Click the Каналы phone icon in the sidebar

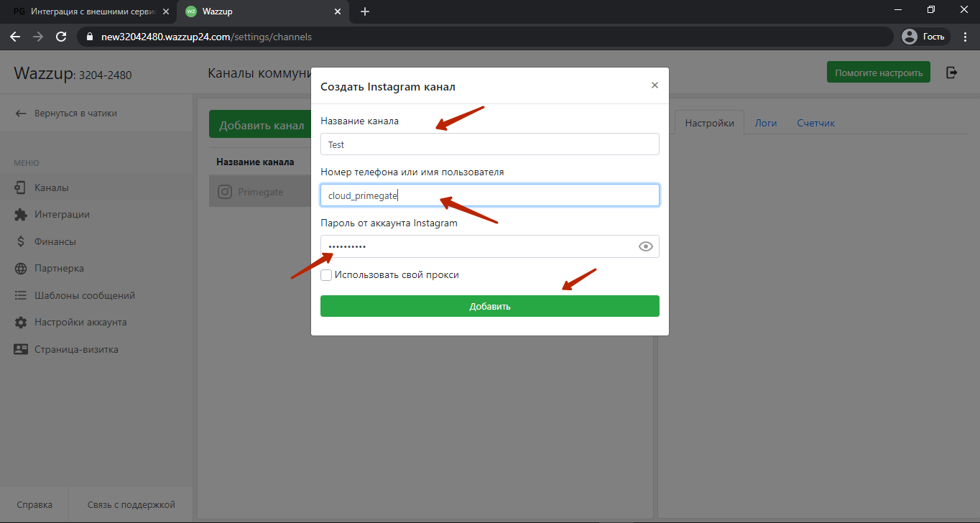[x=21, y=188]
